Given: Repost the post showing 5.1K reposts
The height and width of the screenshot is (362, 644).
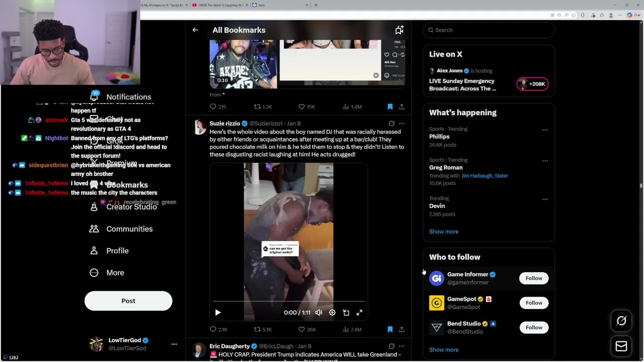Looking at the screenshot, I should click(x=263, y=329).
